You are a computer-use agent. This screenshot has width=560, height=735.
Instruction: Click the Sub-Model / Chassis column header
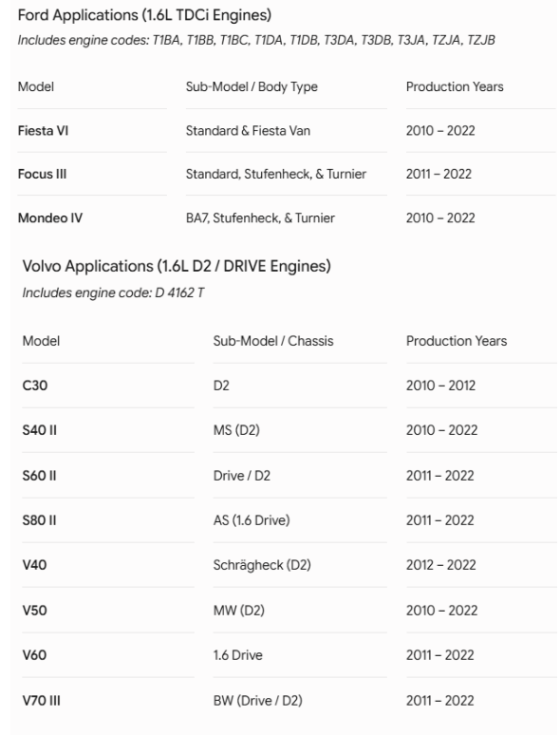click(x=273, y=341)
